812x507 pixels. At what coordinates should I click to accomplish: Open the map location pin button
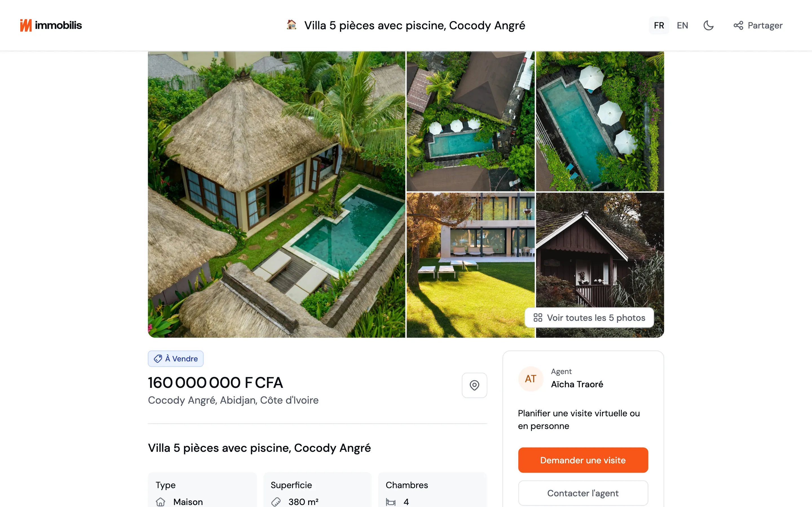click(474, 385)
